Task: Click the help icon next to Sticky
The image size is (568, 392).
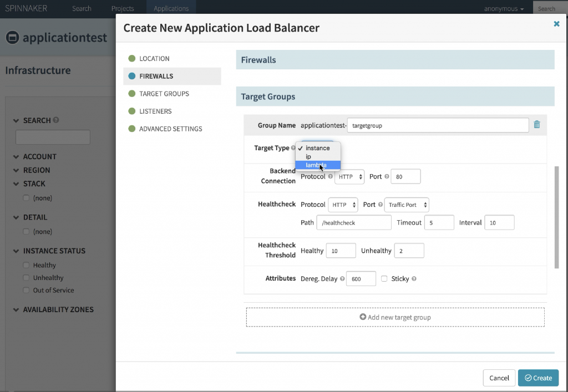Action: [x=414, y=278]
